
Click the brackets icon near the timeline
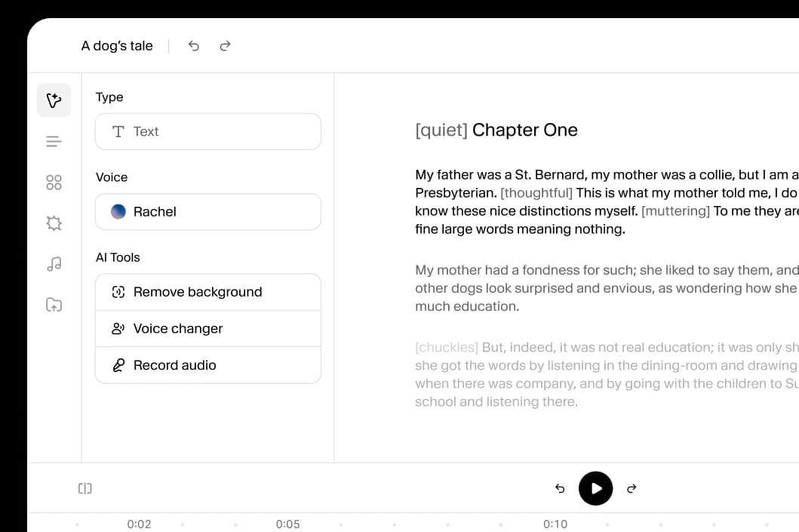coord(85,488)
